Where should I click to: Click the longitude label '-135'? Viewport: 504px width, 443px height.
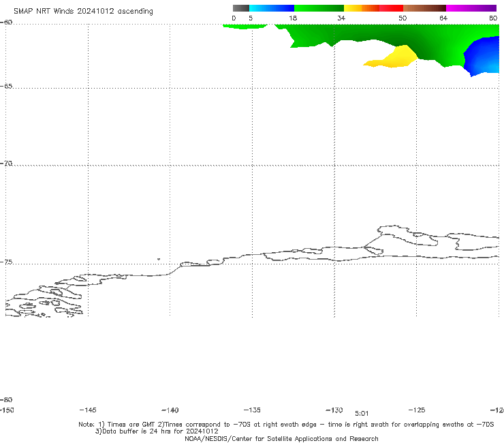tap(252, 410)
